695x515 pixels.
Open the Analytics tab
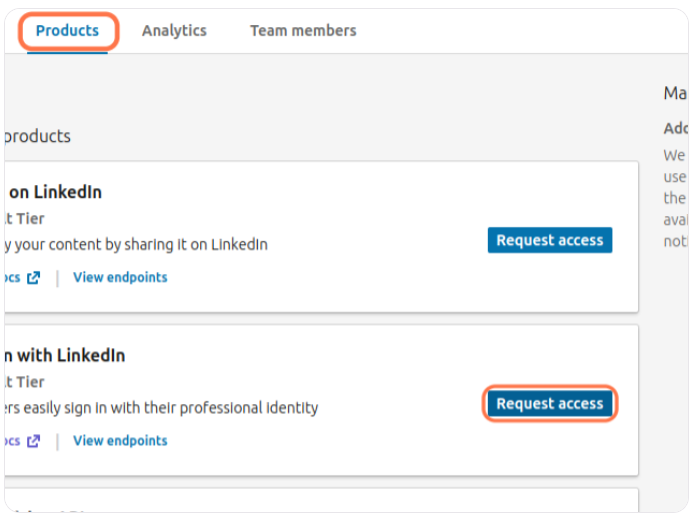174,31
